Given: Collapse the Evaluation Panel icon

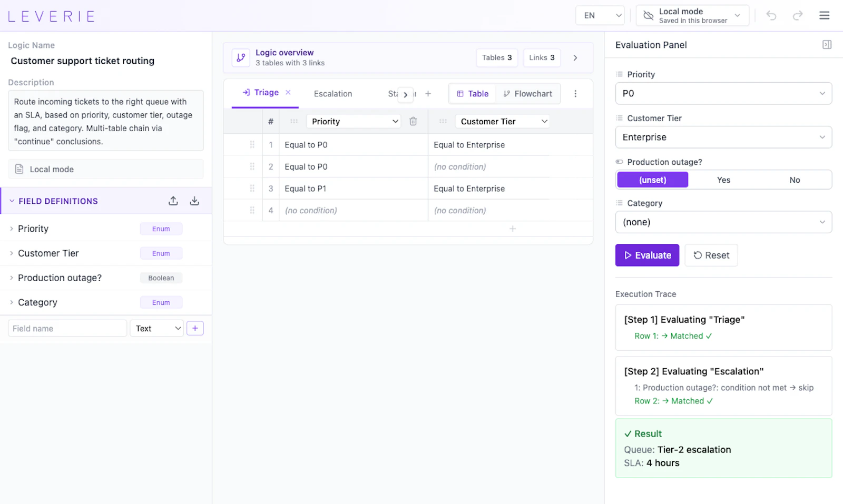Looking at the screenshot, I should point(827,45).
